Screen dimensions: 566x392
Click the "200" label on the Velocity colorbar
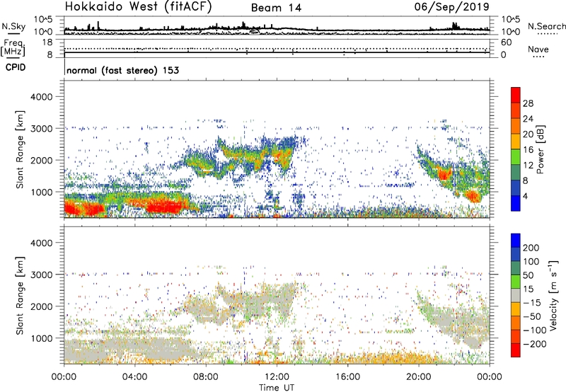point(531,248)
